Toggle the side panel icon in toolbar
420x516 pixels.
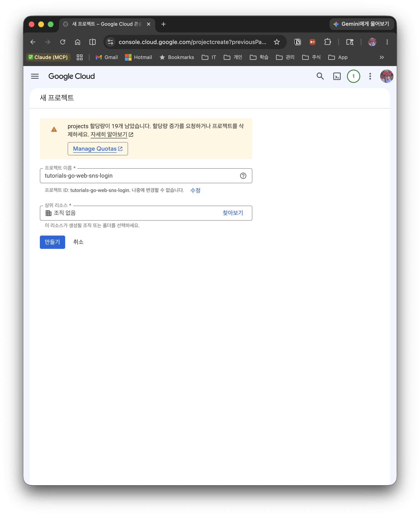[92, 42]
